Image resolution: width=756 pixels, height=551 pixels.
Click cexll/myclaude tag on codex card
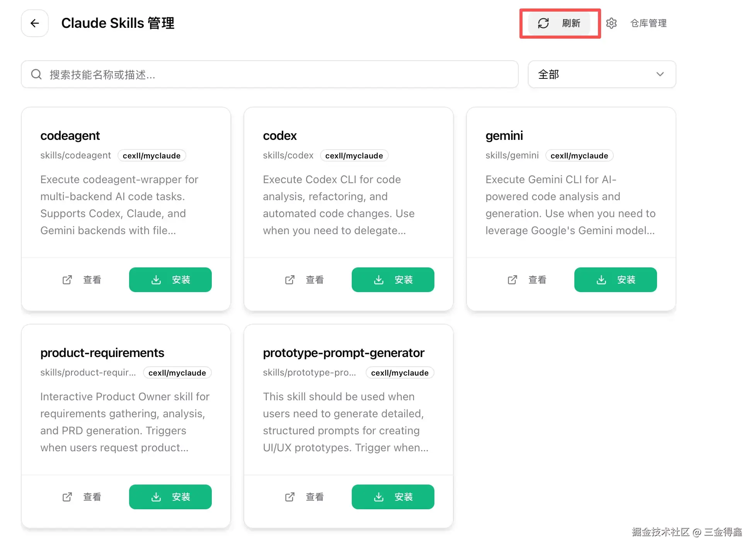[354, 156]
